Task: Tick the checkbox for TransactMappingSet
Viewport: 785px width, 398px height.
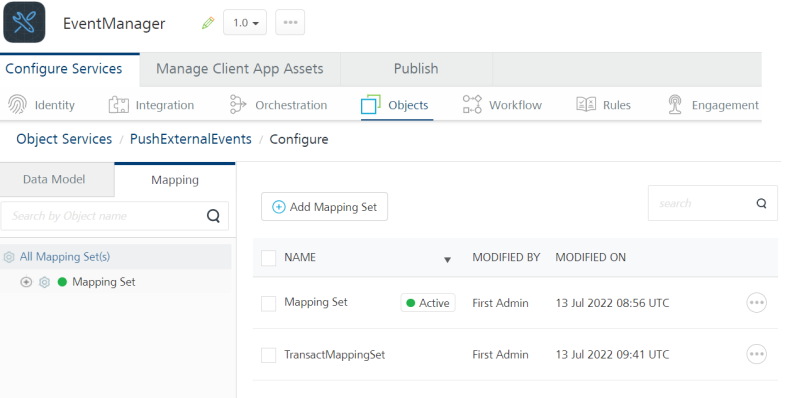Action: click(x=269, y=355)
